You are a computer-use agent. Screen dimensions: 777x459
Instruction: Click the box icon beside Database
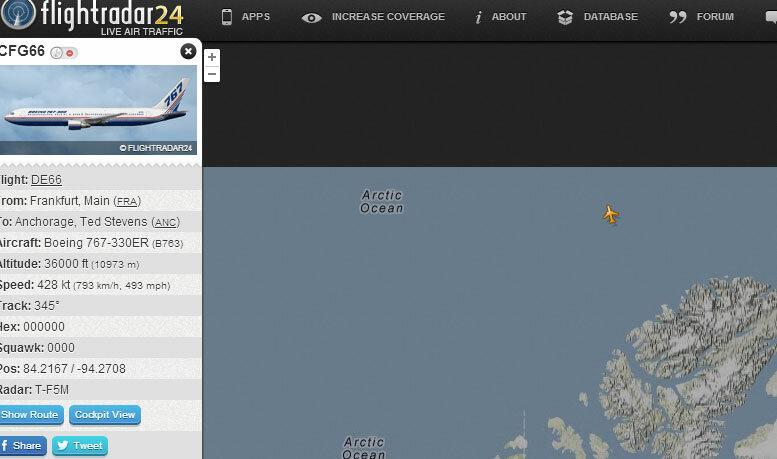click(565, 17)
